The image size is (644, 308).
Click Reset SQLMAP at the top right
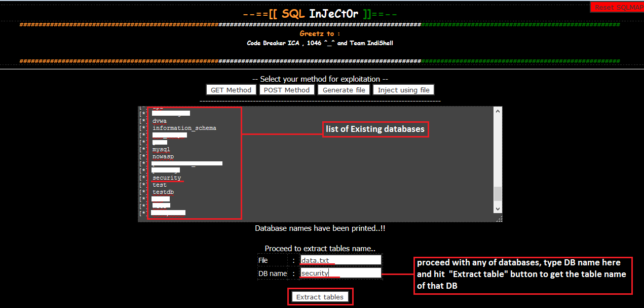[619, 7]
